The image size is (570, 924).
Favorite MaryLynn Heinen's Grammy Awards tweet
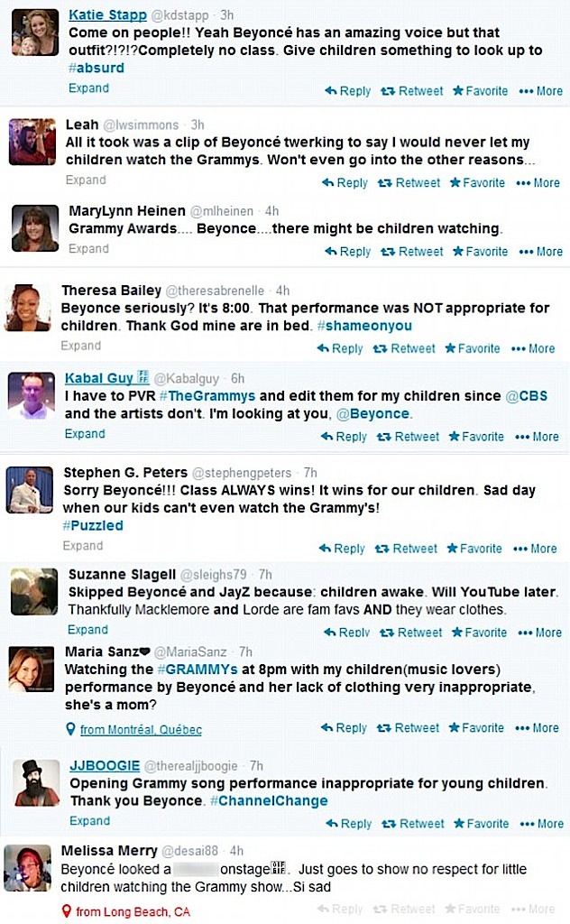(480, 252)
